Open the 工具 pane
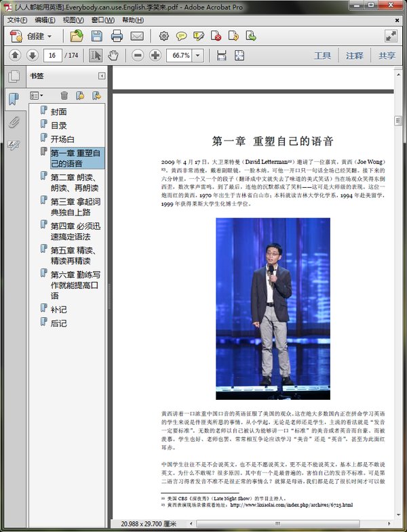407x532 pixels. pyautogui.click(x=322, y=56)
